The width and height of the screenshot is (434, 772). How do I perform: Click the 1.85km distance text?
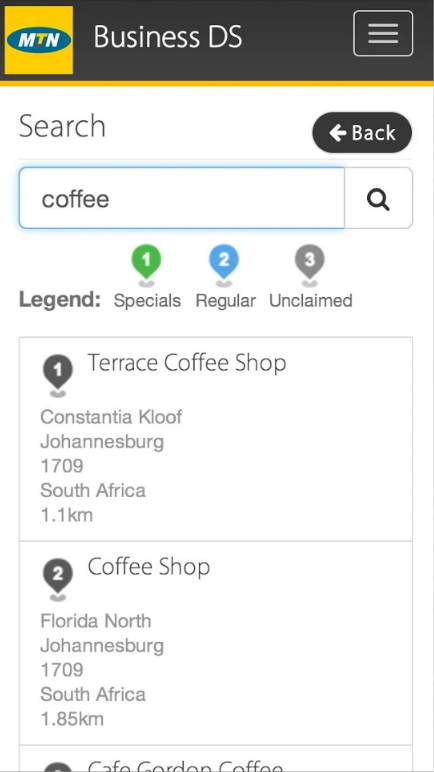[x=72, y=719]
